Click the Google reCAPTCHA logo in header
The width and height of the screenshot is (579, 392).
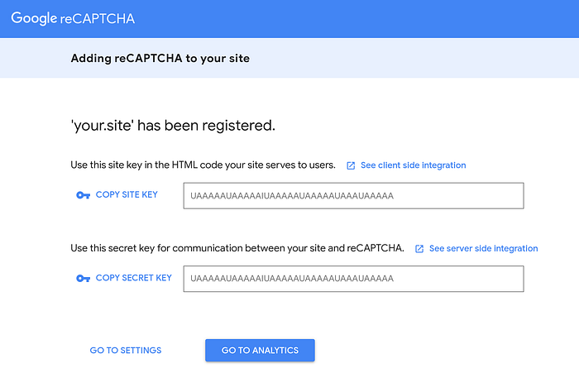pos(73,17)
